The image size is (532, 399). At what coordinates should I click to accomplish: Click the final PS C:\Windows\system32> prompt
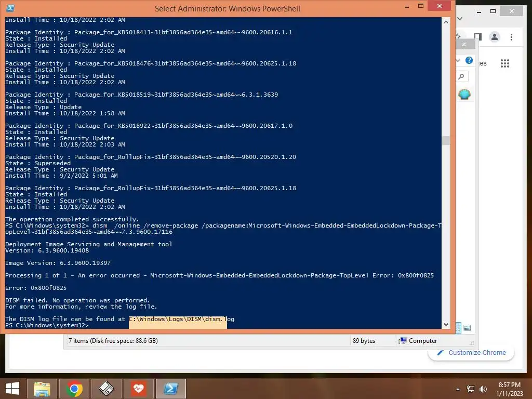(47, 325)
